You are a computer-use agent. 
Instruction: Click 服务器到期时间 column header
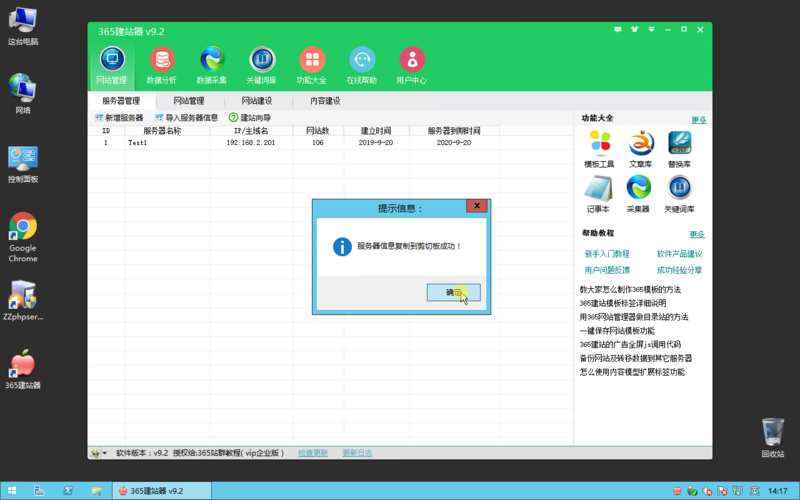[454, 131]
